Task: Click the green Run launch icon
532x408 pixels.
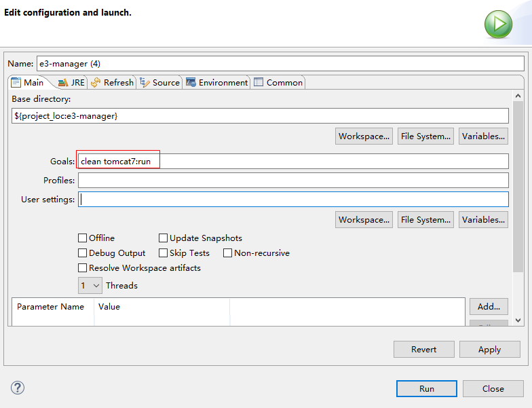Action: 498,24
